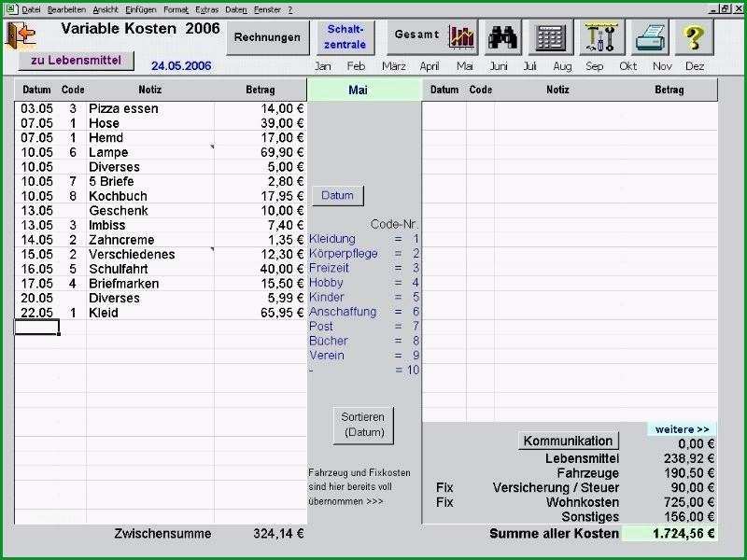Viewport: 747px width, 560px height.
Task: Go to Lebensmittel via zu Lebensmittel button
Action: pos(77,61)
